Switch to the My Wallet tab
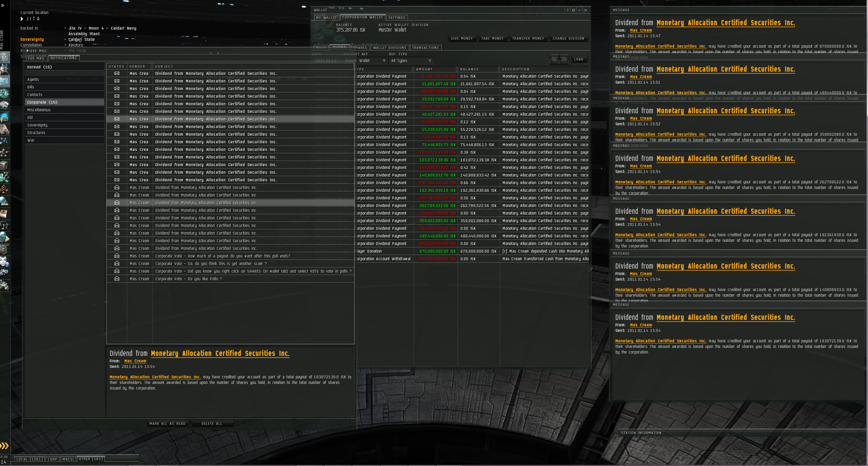The width and height of the screenshot is (868, 466). [x=326, y=18]
